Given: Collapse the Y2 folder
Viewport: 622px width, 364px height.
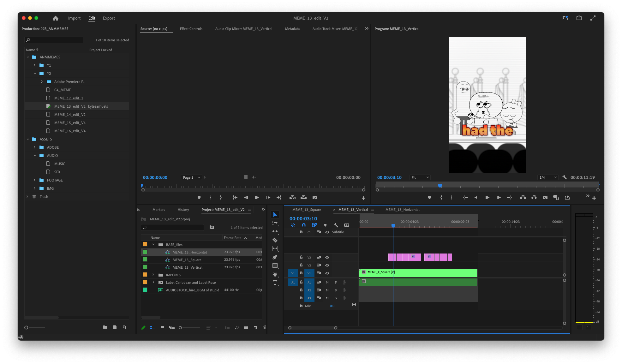Looking at the screenshot, I should tap(35, 74).
